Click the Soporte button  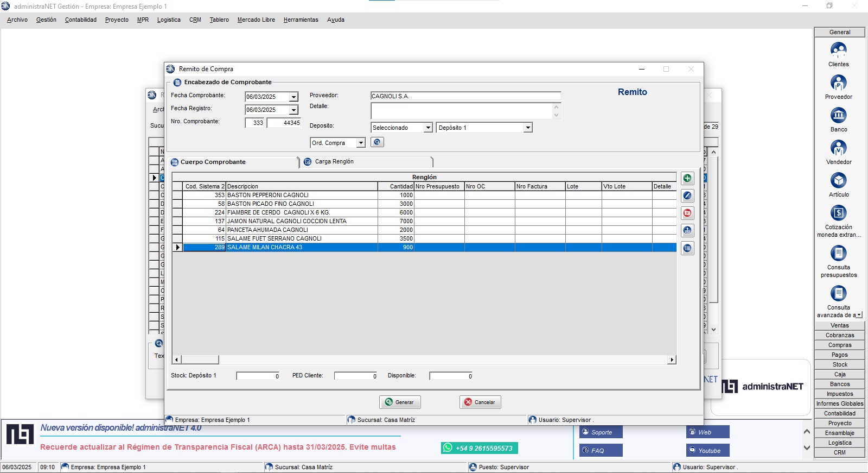click(601, 432)
